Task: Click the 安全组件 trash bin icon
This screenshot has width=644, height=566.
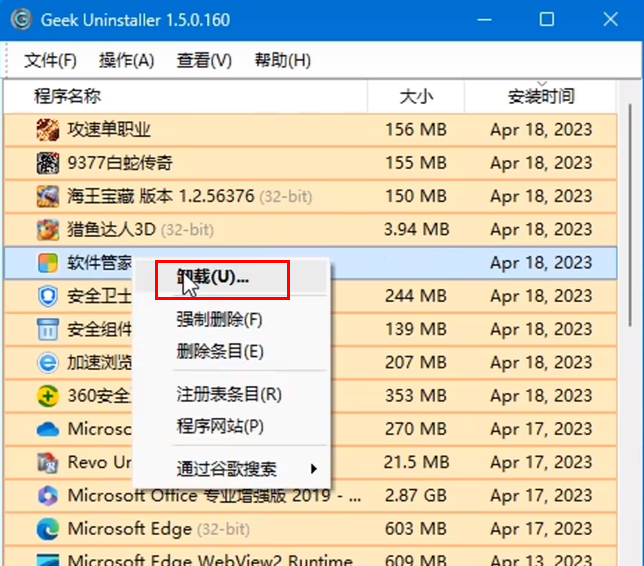Action: click(x=48, y=329)
